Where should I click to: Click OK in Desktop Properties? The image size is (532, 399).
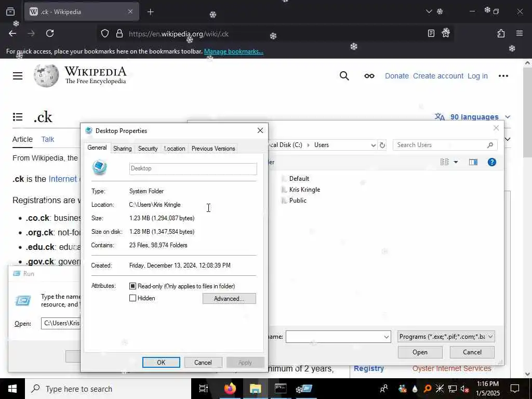click(x=161, y=362)
